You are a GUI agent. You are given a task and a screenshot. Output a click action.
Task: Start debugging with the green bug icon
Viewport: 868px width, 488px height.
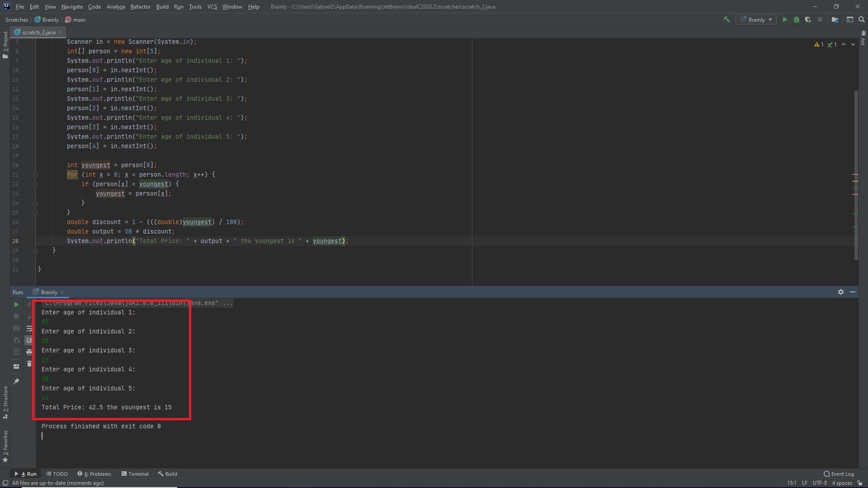point(797,19)
